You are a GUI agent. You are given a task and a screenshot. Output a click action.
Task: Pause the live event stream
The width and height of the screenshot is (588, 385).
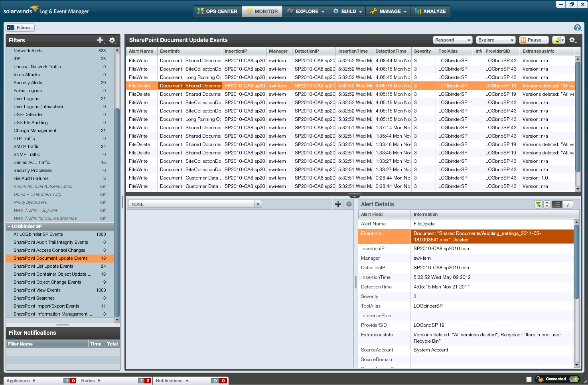tap(533, 40)
